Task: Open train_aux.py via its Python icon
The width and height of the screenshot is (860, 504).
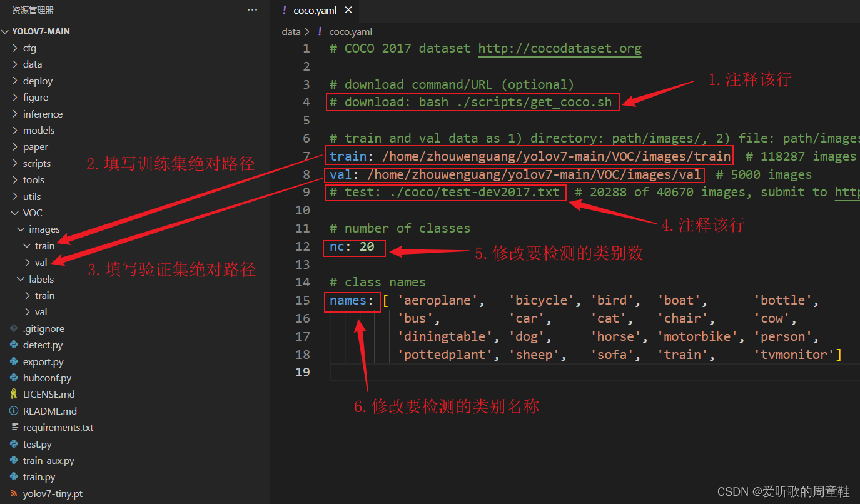Action: point(14,461)
